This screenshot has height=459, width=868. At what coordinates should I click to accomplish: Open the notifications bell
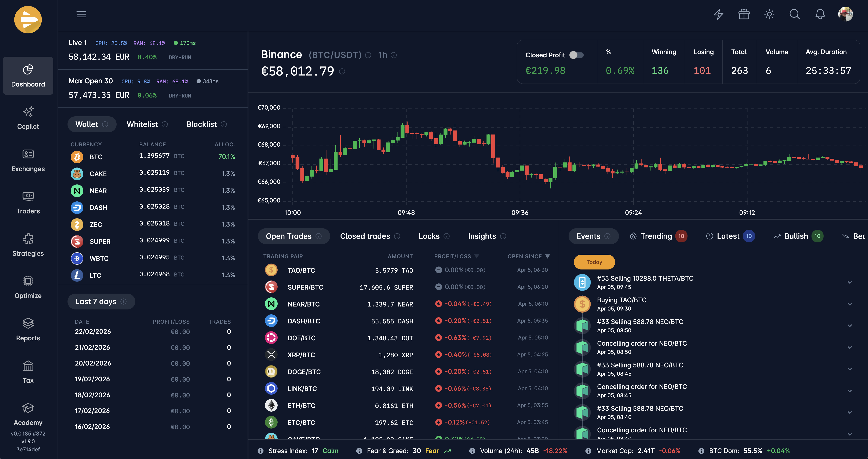pyautogui.click(x=820, y=14)
